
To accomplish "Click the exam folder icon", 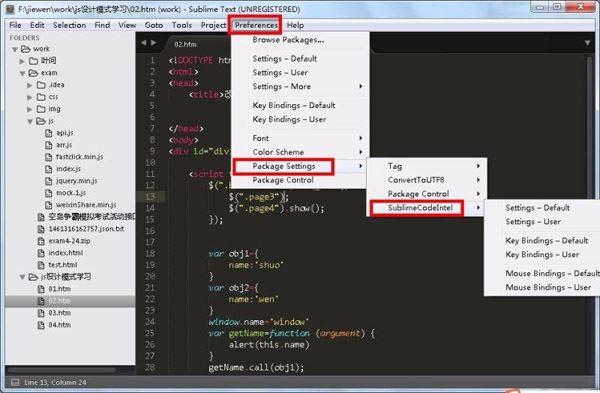I will click(x=33, y=73).
